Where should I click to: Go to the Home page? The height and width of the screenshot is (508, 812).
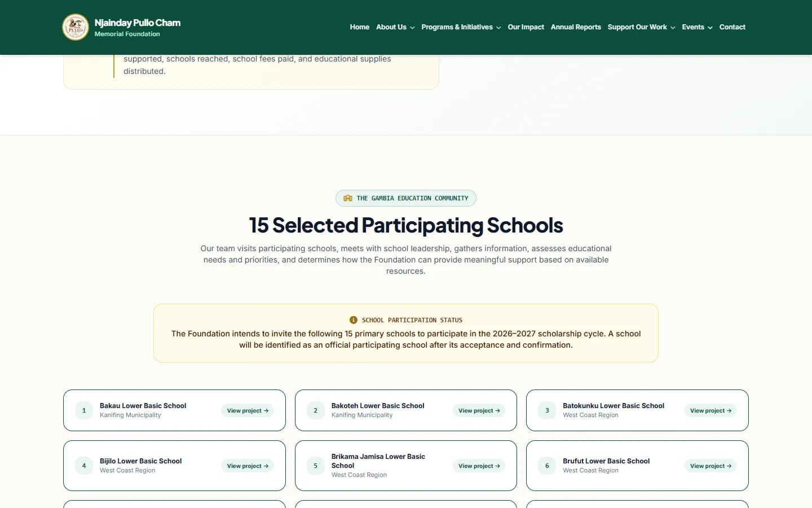click(359, 27)
